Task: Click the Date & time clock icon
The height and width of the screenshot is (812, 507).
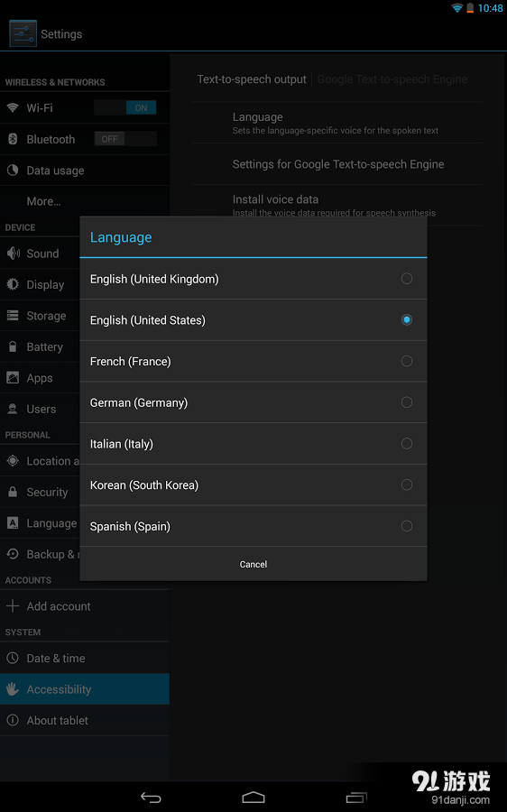Action: point(13,659)
